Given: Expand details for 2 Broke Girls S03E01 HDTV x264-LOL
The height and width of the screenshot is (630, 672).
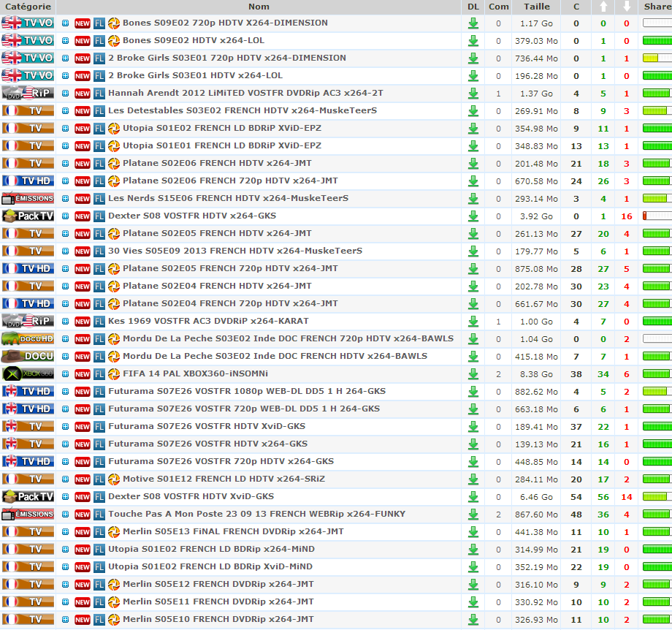Looking at the screenshot, I should (x=65, y=76).
